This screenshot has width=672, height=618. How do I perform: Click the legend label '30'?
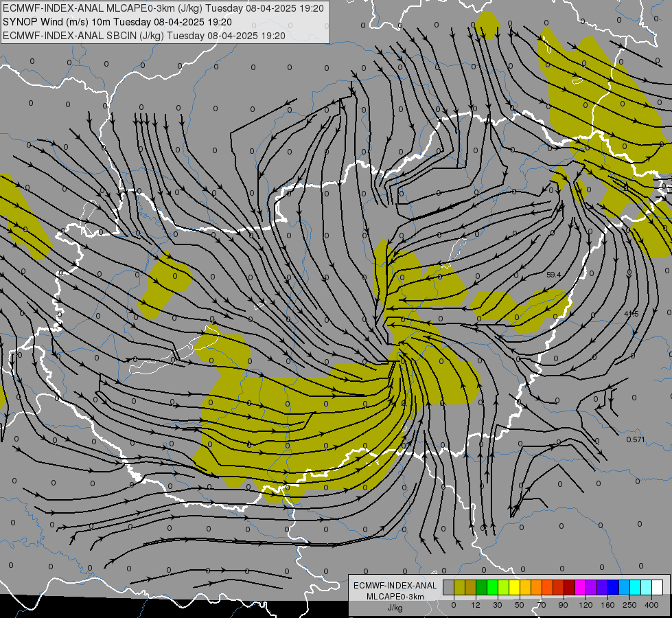pyautogui.click(x=498, y=605)
